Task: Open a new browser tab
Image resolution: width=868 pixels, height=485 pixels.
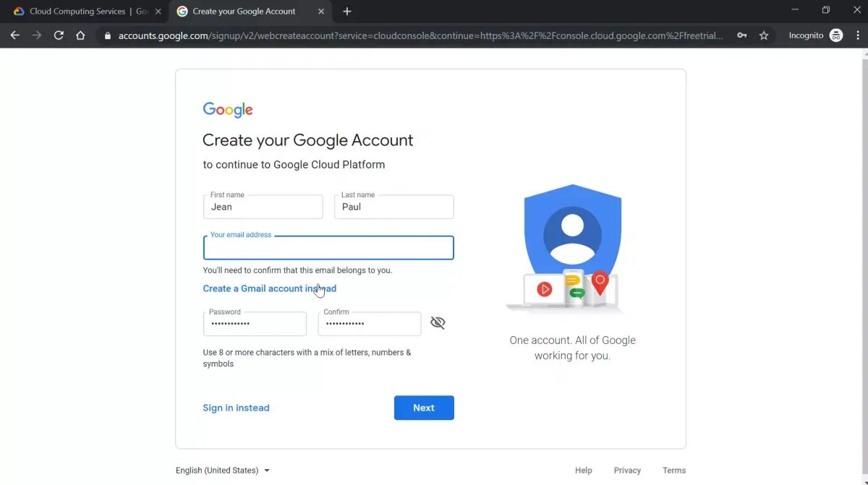Action: point(347,12)
